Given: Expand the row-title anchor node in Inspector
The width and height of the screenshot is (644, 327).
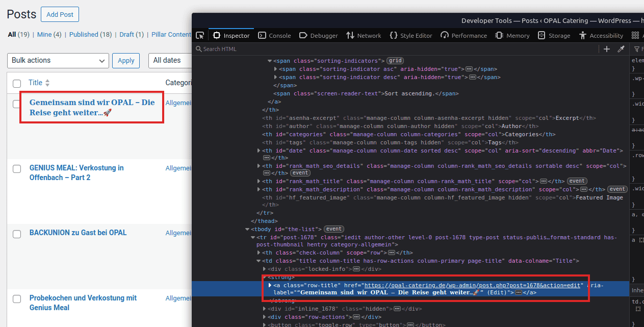Looking at the screenshot, I should click(x=270, y=285).
